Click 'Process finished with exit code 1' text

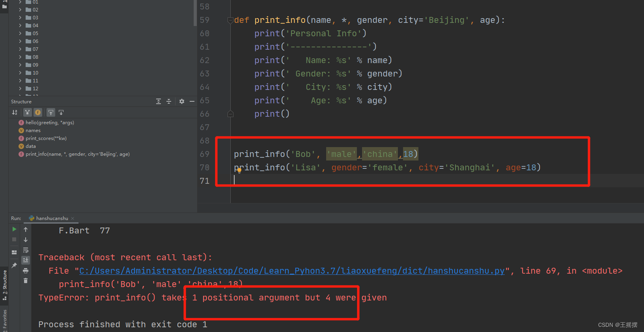(x=123, y=325)
